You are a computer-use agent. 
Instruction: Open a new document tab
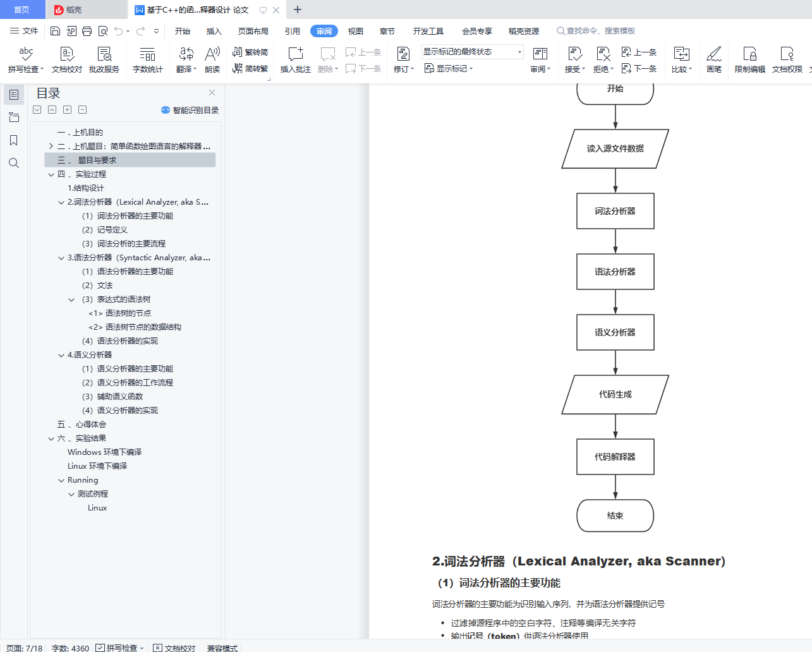pos(298,9)
